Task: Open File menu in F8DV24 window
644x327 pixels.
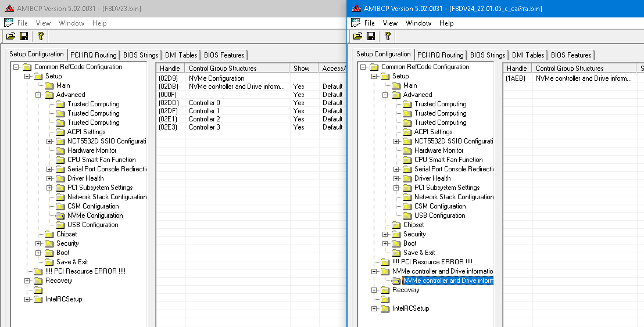Action: 370,23
